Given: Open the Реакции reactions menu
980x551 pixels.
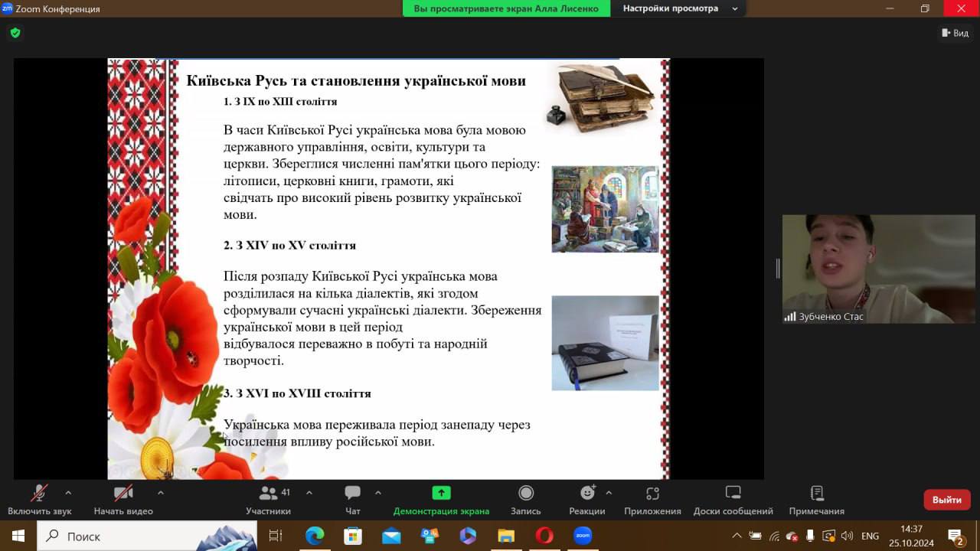Looking at the screenshot, I should (586, 499).
